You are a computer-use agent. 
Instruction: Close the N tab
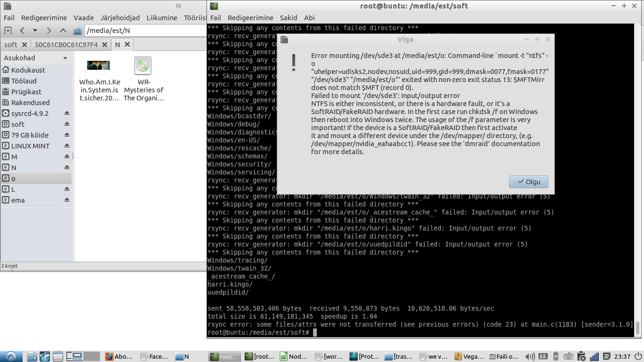click(128, 45)
